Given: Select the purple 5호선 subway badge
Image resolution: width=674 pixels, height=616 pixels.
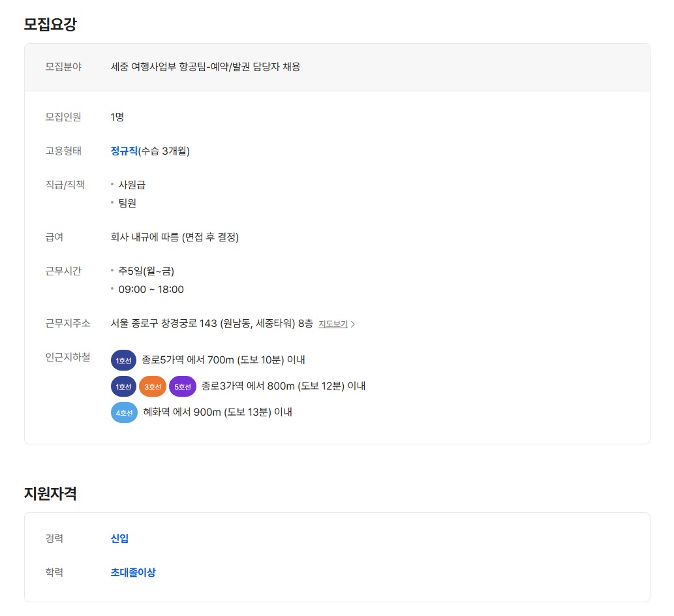Looking at the screenshot, I should click(182, 386).
